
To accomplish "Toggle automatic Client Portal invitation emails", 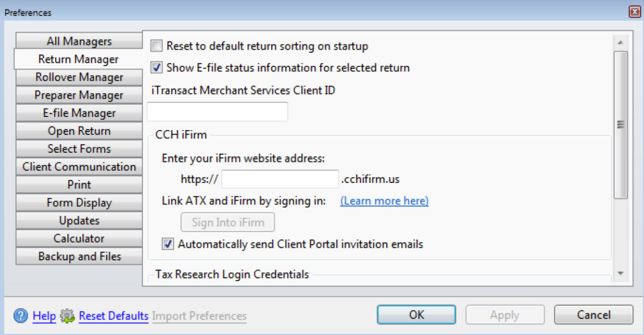I will tap(168, 244).
